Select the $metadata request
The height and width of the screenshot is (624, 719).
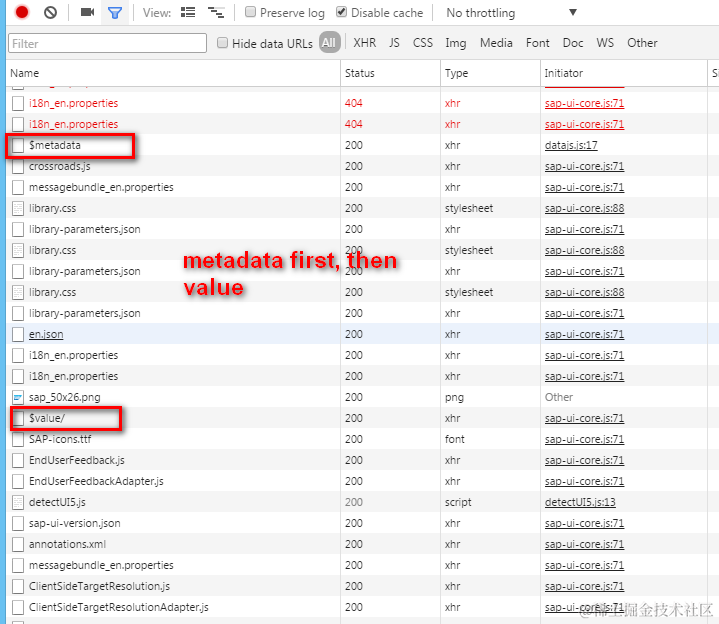pos(55,145)
